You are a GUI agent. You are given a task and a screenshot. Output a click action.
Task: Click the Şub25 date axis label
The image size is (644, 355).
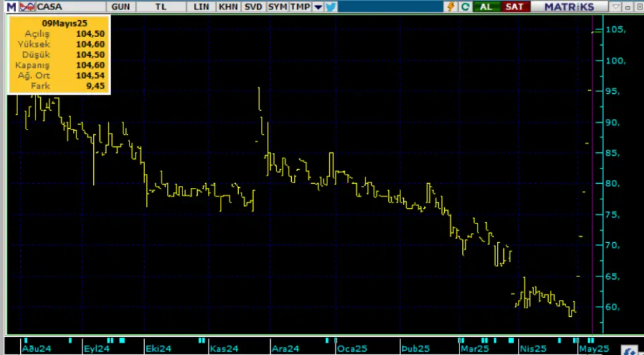pyautogui.click(x=415, y=349)
